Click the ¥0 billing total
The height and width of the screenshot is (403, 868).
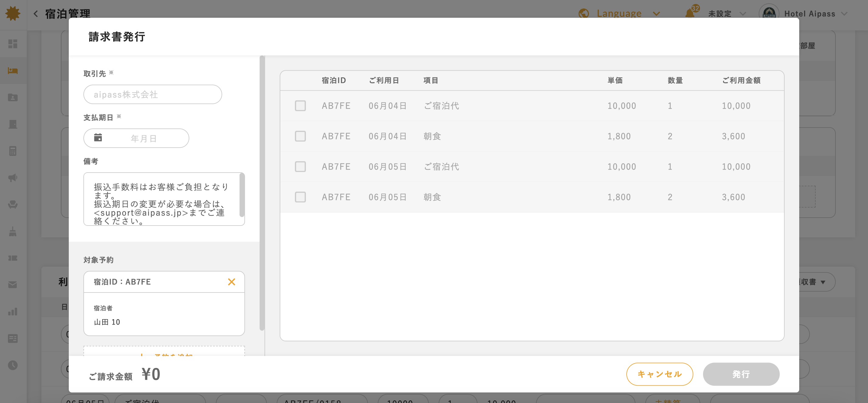(x=151, y=374)
